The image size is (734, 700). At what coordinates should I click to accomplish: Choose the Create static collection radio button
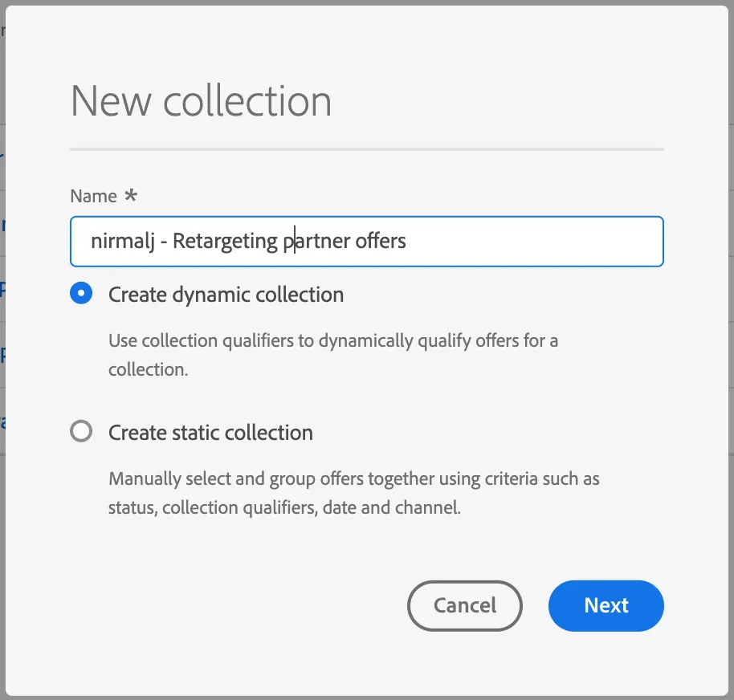point(81,431)
